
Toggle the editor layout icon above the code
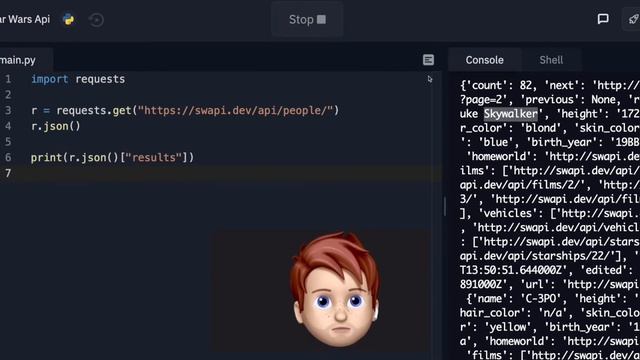(428, 60)
